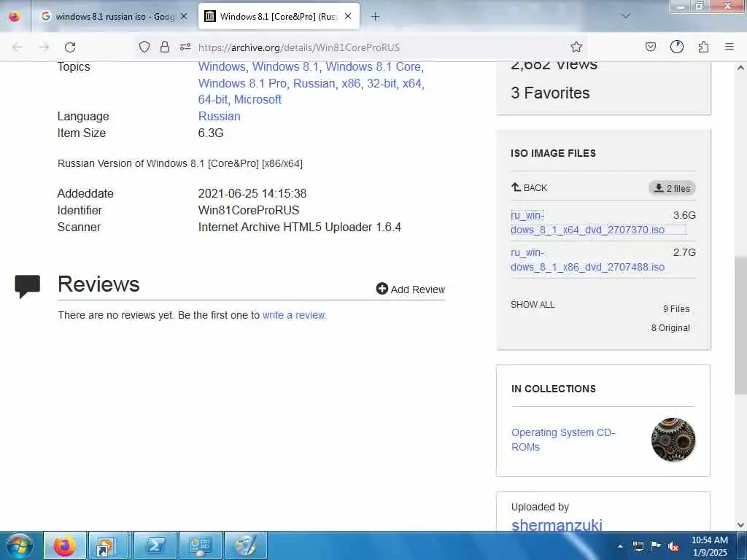Screen dimensions: 747x560
Task: Click the page vertical scrollbar thumb
Action: pyautogui.click(x=740, y=325)
